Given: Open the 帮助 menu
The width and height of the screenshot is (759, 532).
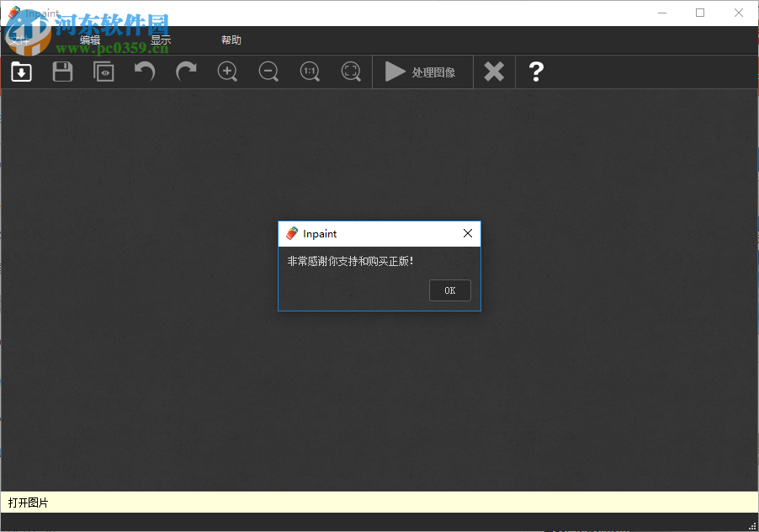Looking at the screenshot, I should [x=231, y=39].
